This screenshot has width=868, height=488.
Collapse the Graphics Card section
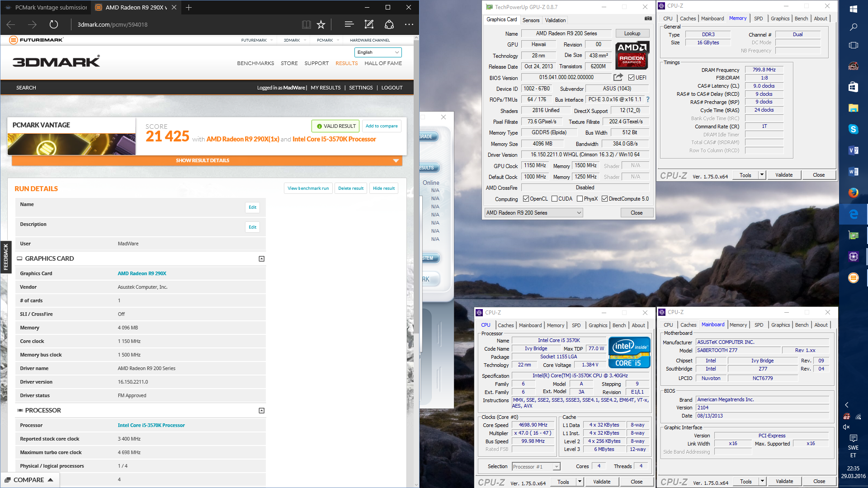point(261,259)
